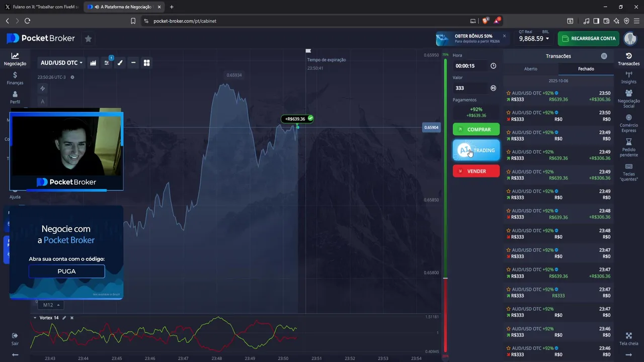Switch to Tela cheia fullscreen mode
The width and height of the screenshot is (644, 362).
point(628,339)
